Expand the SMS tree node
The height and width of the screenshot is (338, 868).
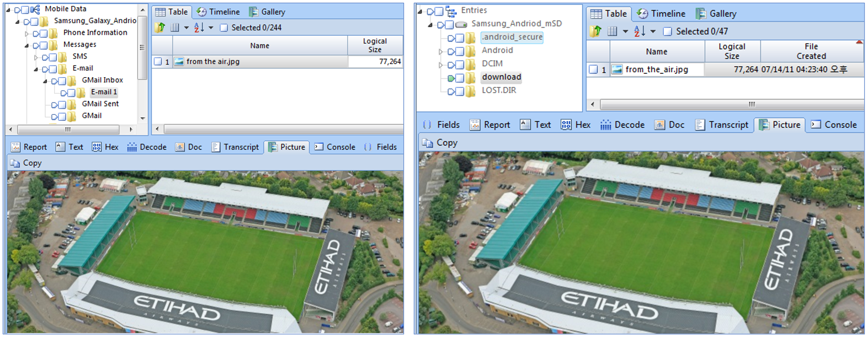pos(36,57)
